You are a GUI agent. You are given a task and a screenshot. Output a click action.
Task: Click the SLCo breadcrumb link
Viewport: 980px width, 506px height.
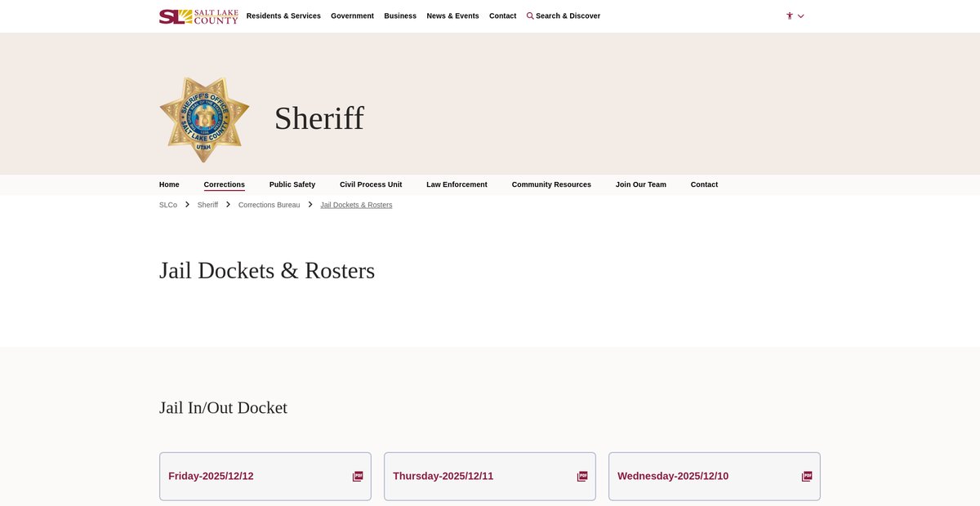pos(168,205)
